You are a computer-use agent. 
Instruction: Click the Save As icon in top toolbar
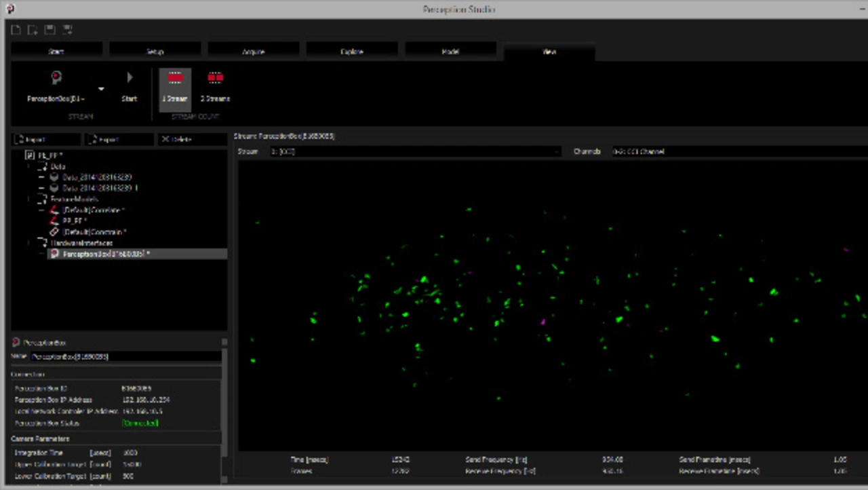[67, 29]
